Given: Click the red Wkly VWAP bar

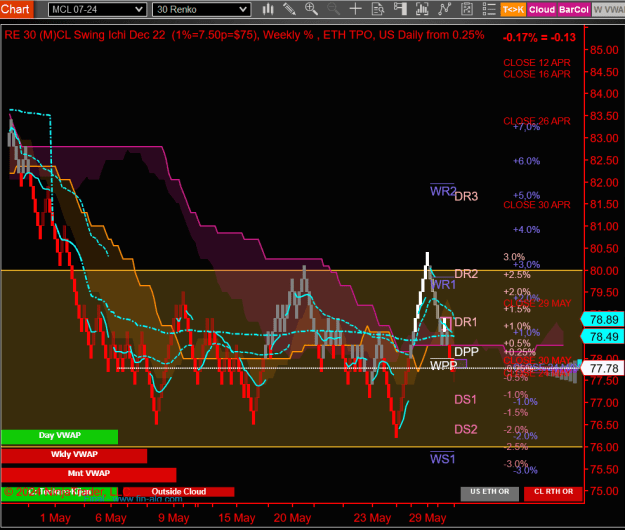Looking at the screenshot, I should click(74, 455).
